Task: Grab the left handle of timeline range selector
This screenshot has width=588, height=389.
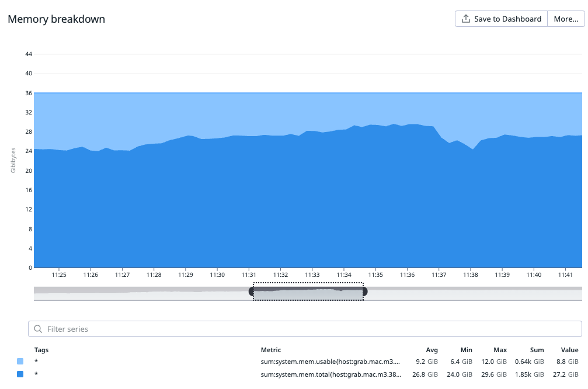Action: pyautogui.click(x=252, y=291)
